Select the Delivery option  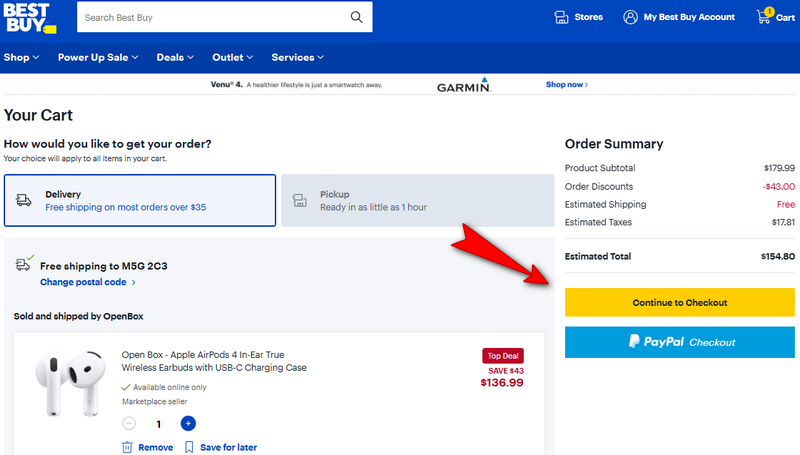pos(140,200)
